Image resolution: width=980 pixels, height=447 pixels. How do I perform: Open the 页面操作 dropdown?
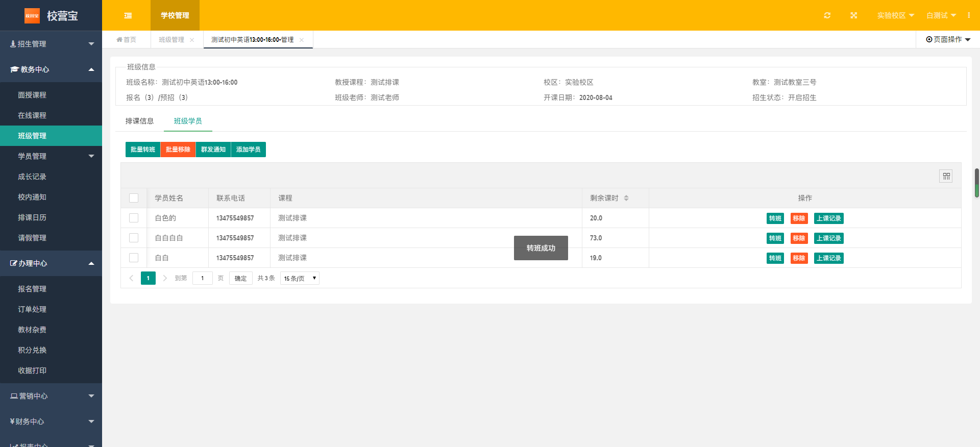(x=948, y=39)
